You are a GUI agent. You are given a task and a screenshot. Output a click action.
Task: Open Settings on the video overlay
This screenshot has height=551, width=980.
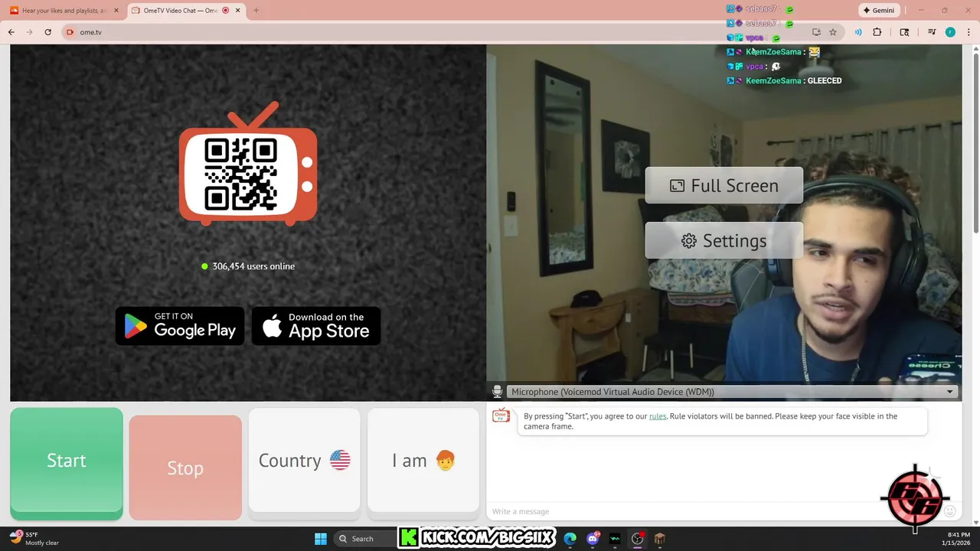[724, 240]
